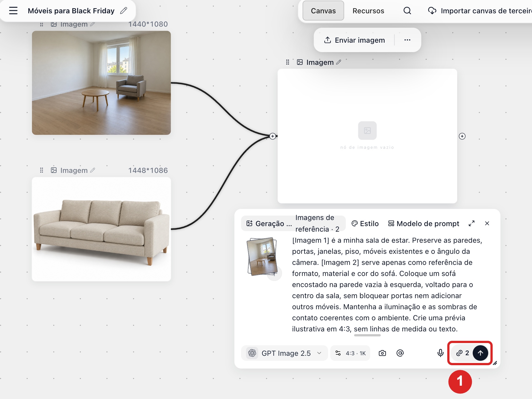Switch to the Canvas tab
532x399 pixels.
click(x=323, y=11)
